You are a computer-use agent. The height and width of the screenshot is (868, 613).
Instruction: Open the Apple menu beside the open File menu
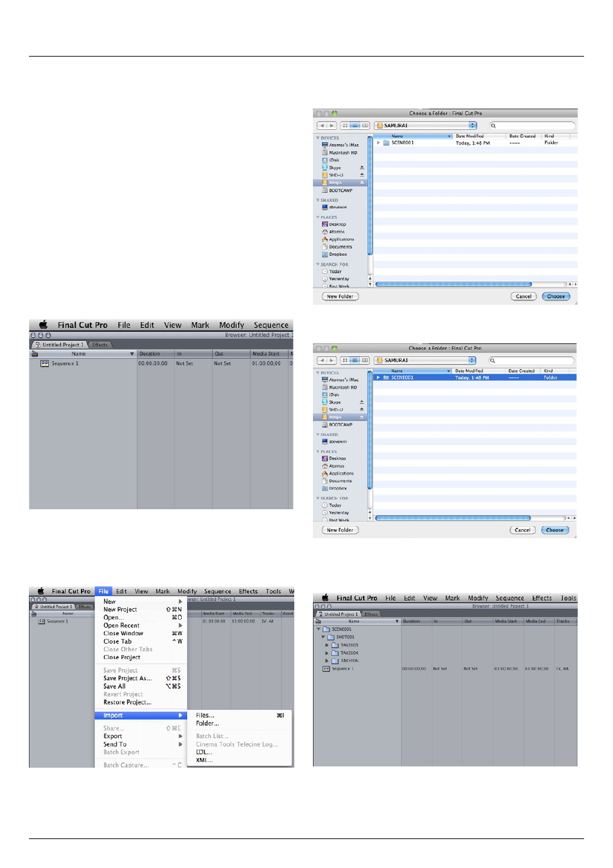tap(40, 591)
